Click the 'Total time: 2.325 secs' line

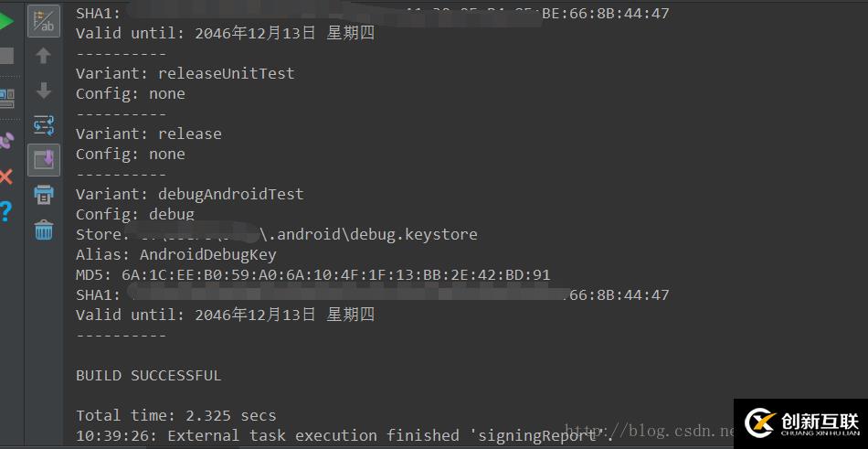(x=175, y=415)
